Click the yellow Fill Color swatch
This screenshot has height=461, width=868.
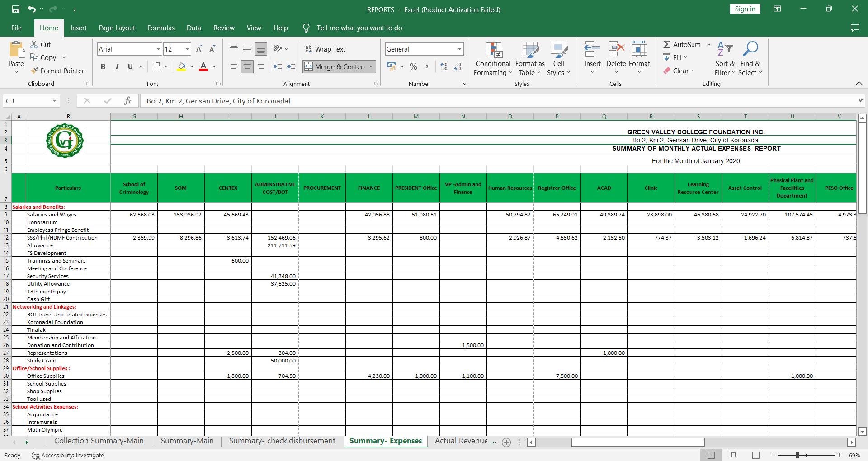(x=182, y=66)
